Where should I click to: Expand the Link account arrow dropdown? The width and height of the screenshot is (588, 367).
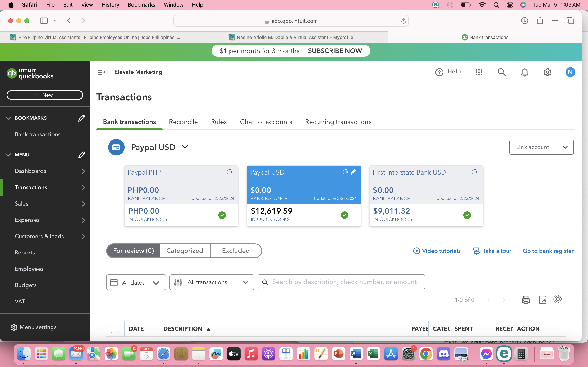(x=565, y=147)
